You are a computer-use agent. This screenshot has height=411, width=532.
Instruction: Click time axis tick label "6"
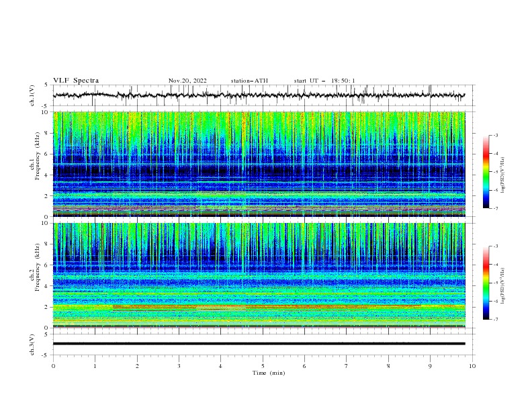pos(304,366)
